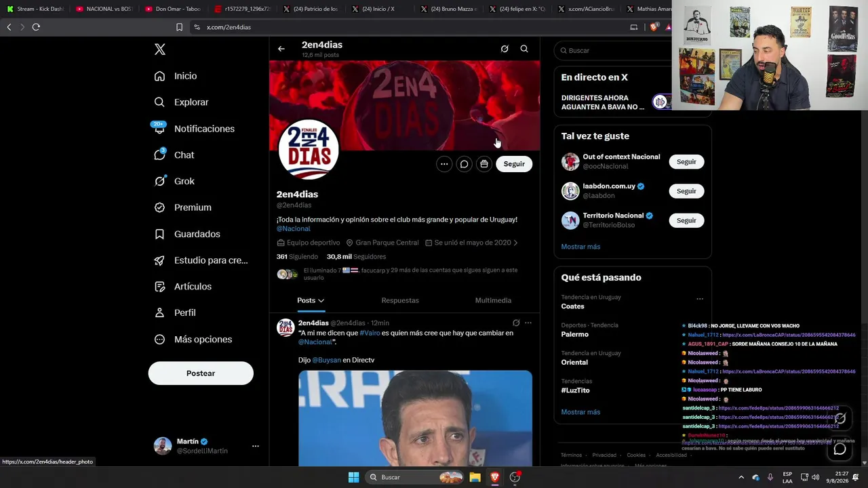Click the browser back button
Screen dimensions: 868x488
9,27
